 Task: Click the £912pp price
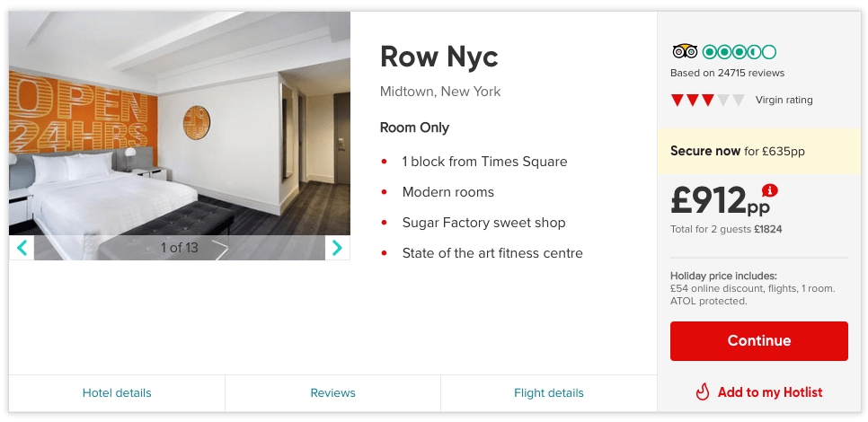720,201
